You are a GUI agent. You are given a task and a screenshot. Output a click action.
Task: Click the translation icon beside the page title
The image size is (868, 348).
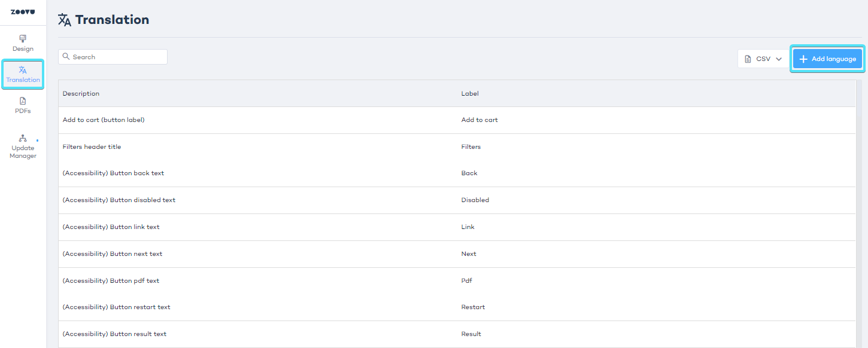click(x=65, y=19)
